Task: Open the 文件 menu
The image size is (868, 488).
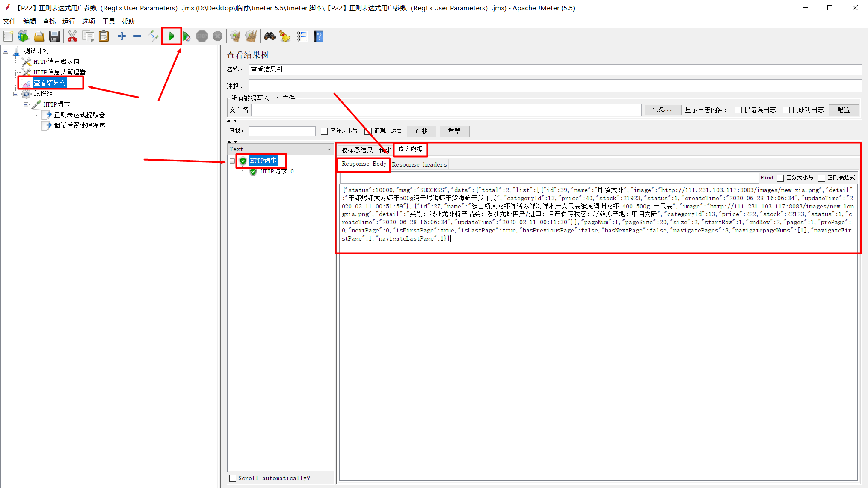Action: pos(9,21)
